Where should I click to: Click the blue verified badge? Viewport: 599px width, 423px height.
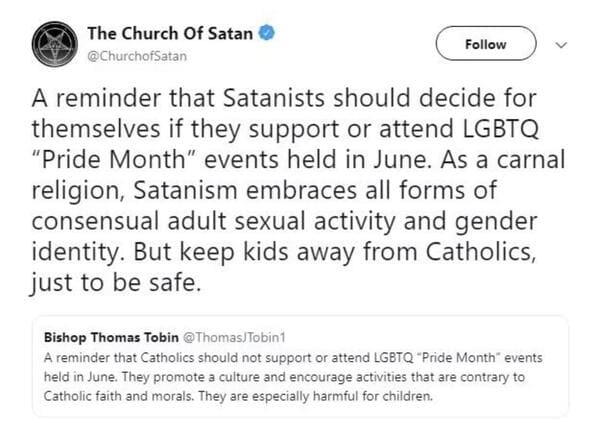(267, 33)
